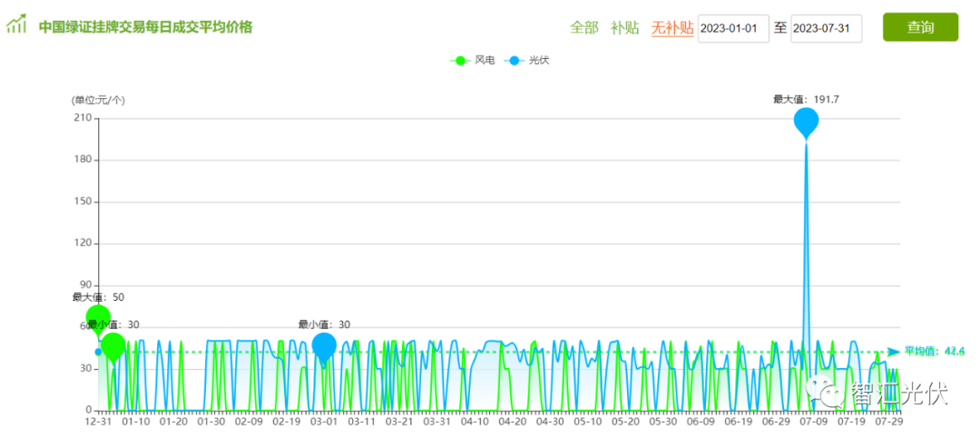Click the green maximum value 50 pin marker

[x=98, y=318]
